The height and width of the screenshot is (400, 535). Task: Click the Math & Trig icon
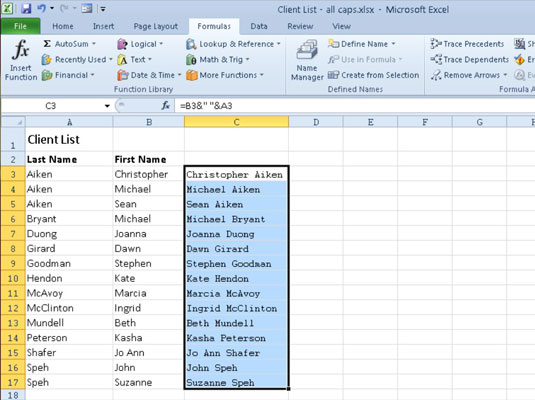pyautogui.click(x=191, y=60)
